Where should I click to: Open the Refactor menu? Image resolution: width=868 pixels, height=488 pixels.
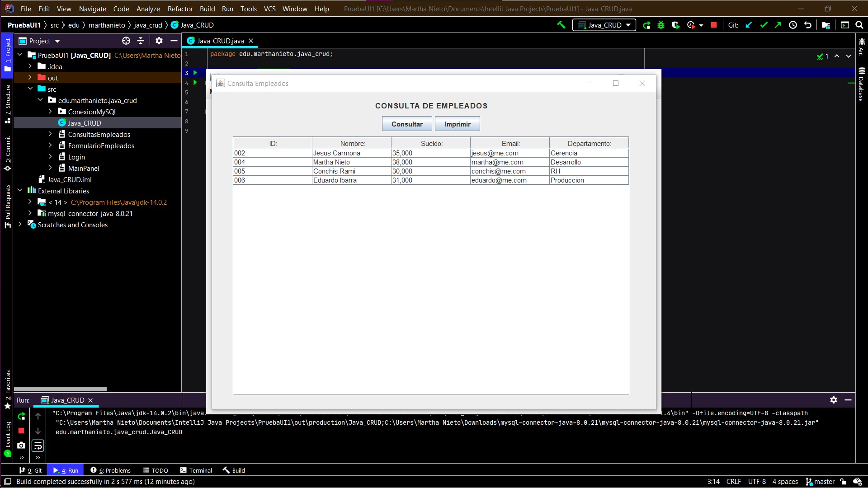point(180,9)
